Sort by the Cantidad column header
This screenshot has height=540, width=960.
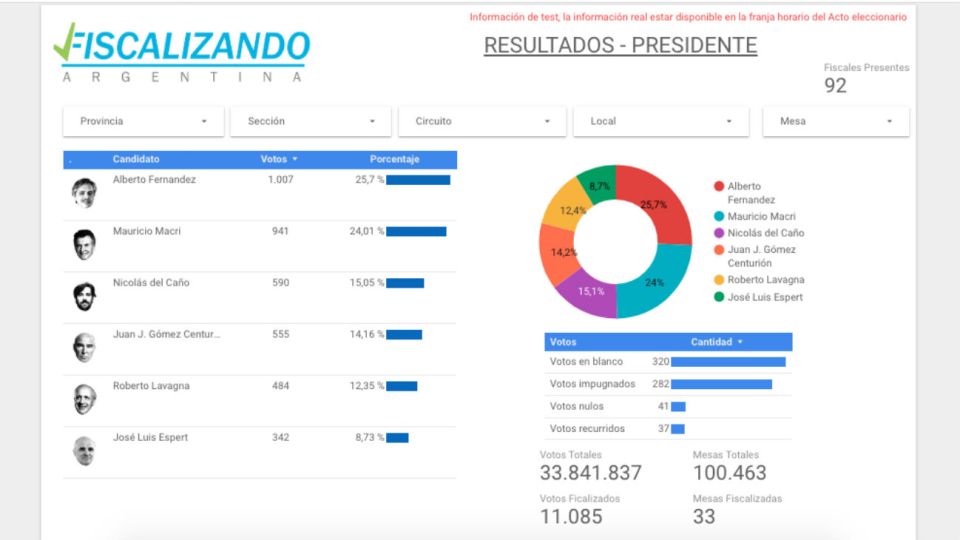coord(716,342)
